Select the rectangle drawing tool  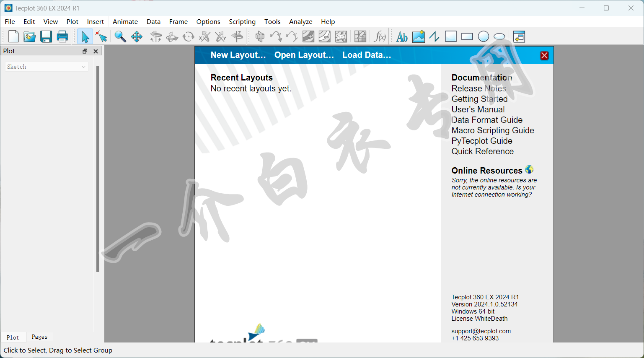pos(467,37)
